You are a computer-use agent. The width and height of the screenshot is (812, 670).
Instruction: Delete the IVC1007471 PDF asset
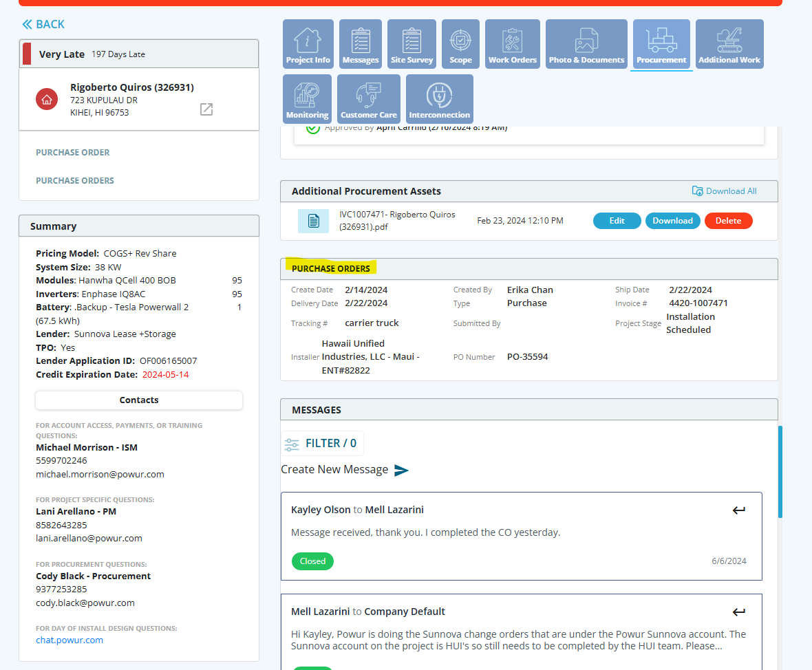tap(728, 221)
